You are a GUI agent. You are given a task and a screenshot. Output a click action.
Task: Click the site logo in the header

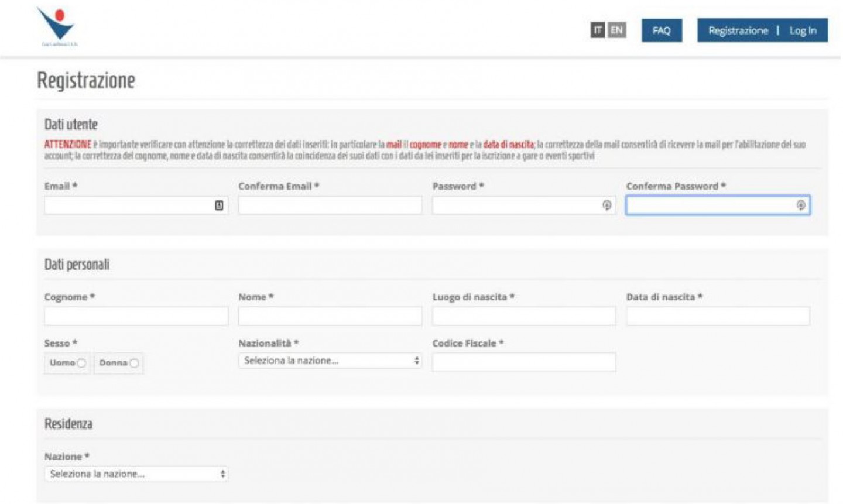pos(57,26)
